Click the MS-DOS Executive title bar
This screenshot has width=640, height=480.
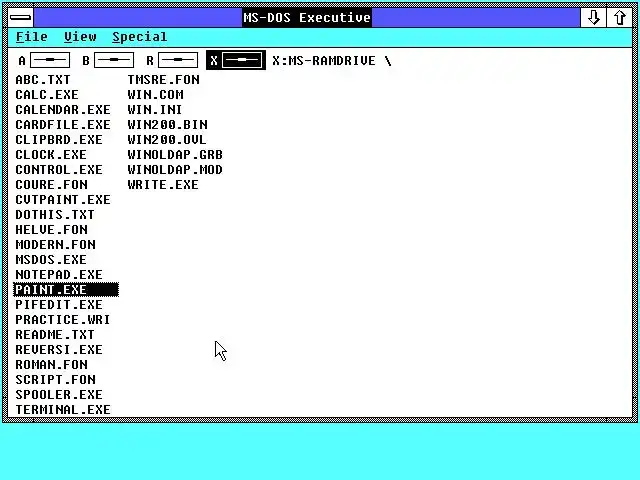coord(307,18)
